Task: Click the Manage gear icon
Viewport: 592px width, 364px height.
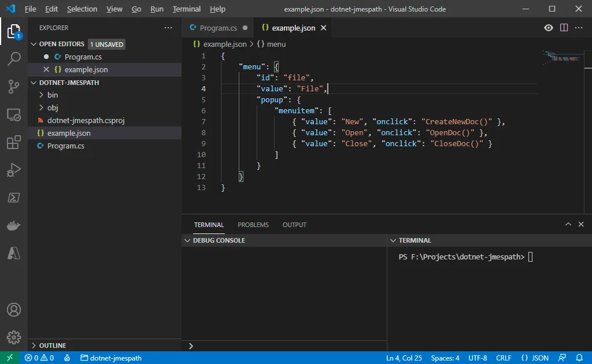Action: (14, 337)
